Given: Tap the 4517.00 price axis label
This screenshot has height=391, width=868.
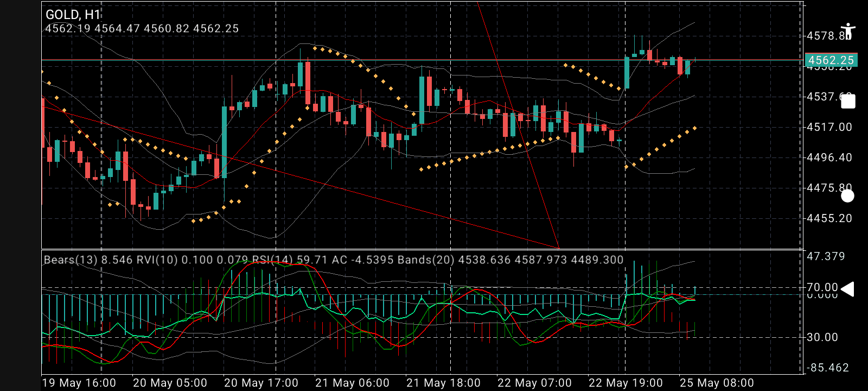Looking at the screenshot, I should [829, 127].
